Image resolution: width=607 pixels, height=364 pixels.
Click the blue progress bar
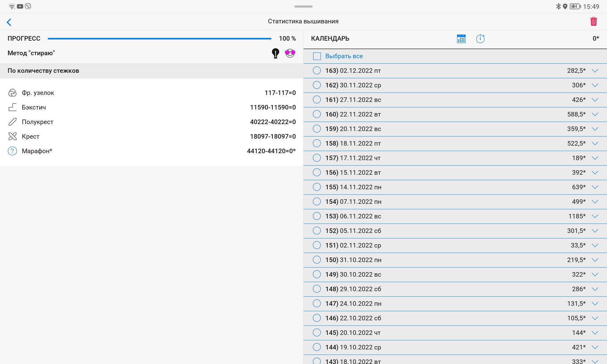coord(160,39)
